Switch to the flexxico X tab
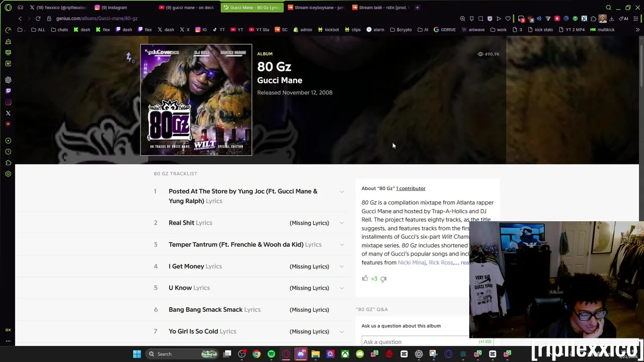 (x=58, y=8)
